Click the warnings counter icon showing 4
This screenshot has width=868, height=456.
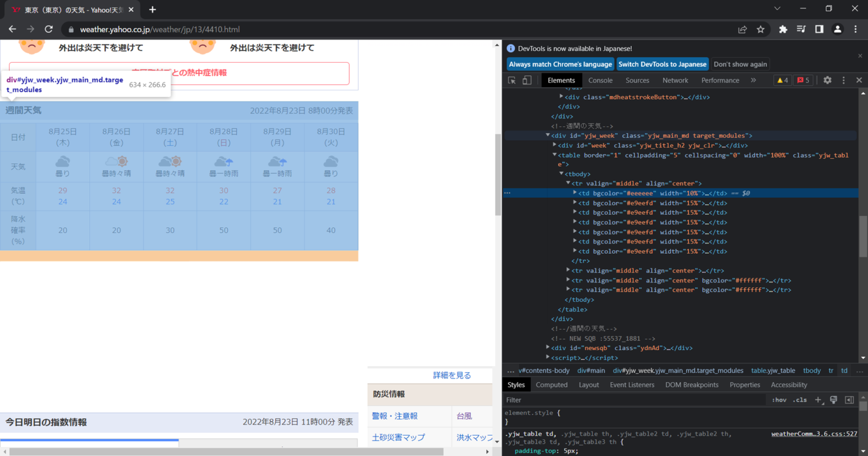[782, 80]
